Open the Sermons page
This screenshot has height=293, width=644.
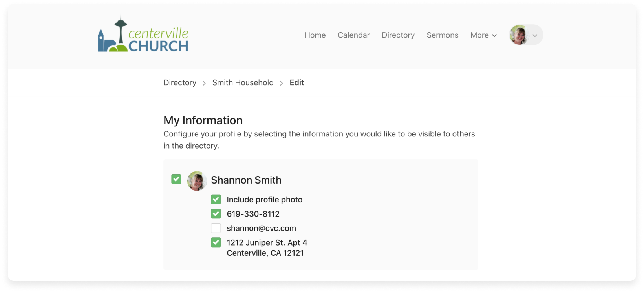click(443, 35)
